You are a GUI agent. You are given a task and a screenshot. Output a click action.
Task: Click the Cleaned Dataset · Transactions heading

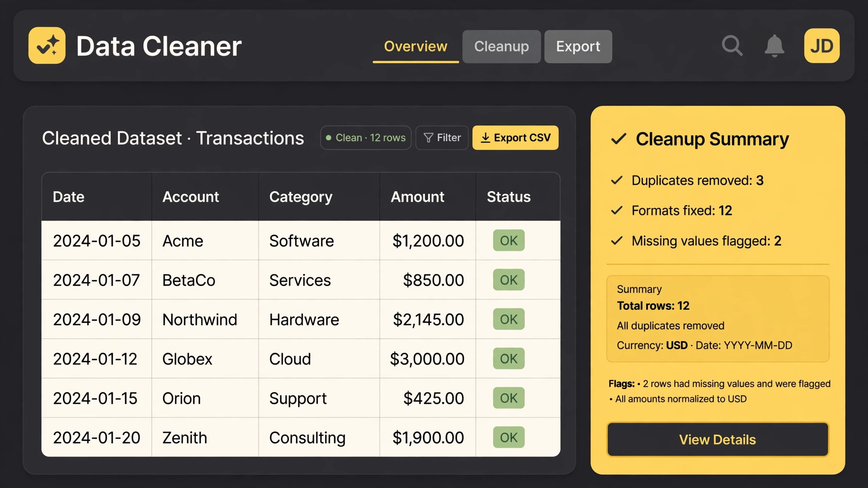click(173, 138)
